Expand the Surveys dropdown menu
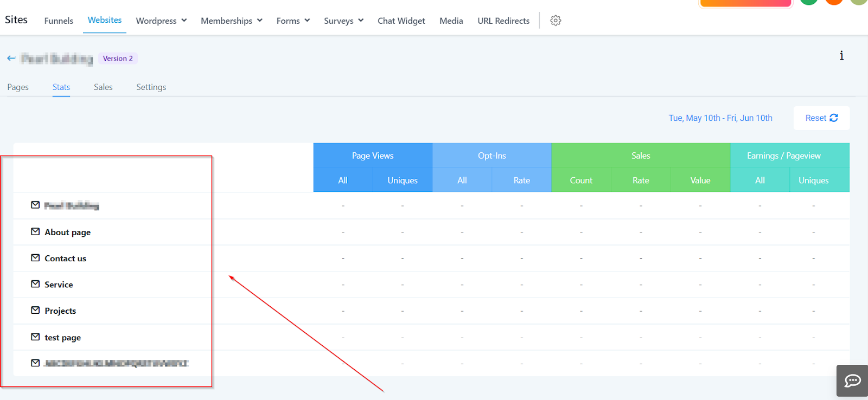 (x=344, y=21)
